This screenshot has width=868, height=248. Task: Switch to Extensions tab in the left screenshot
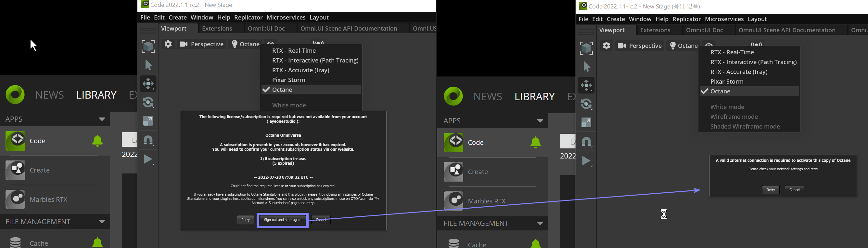(217, 29)
